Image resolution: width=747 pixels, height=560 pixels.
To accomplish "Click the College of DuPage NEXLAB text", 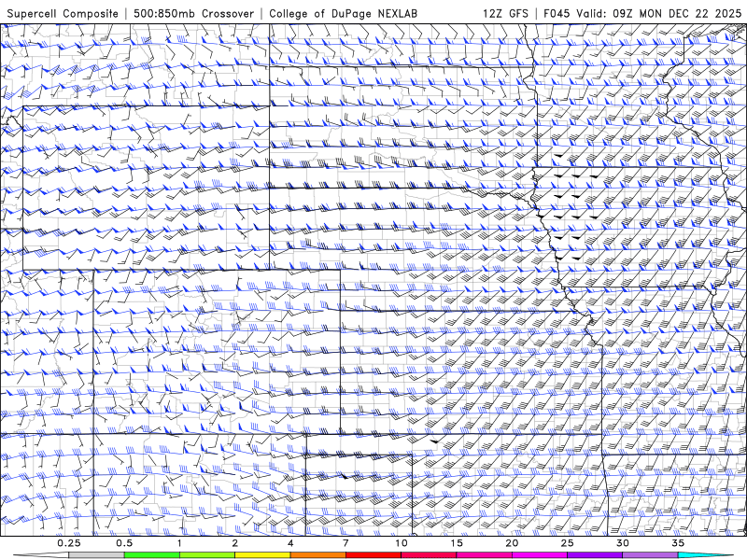I will (343, 13).
